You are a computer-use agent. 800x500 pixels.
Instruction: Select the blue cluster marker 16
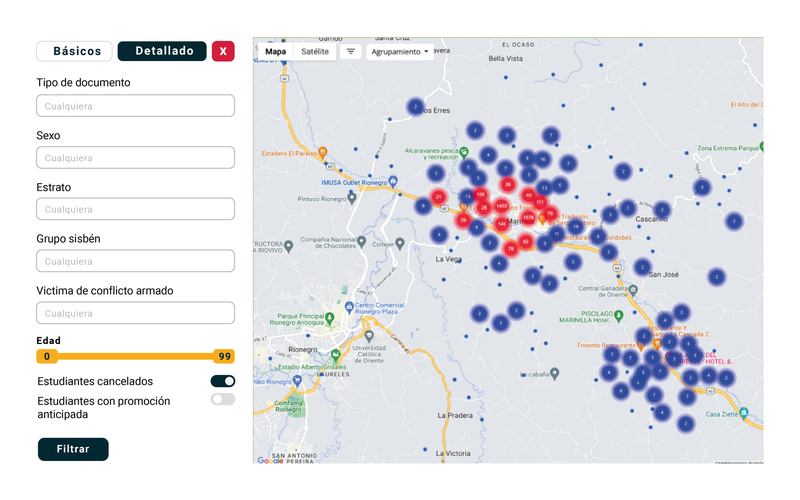click(543, 159)
